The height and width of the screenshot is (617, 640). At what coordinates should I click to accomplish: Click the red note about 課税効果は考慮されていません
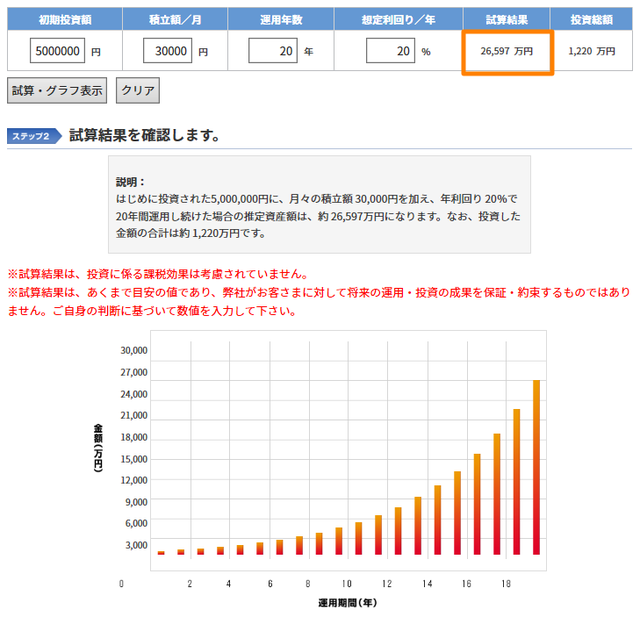[x=158, y=274]
